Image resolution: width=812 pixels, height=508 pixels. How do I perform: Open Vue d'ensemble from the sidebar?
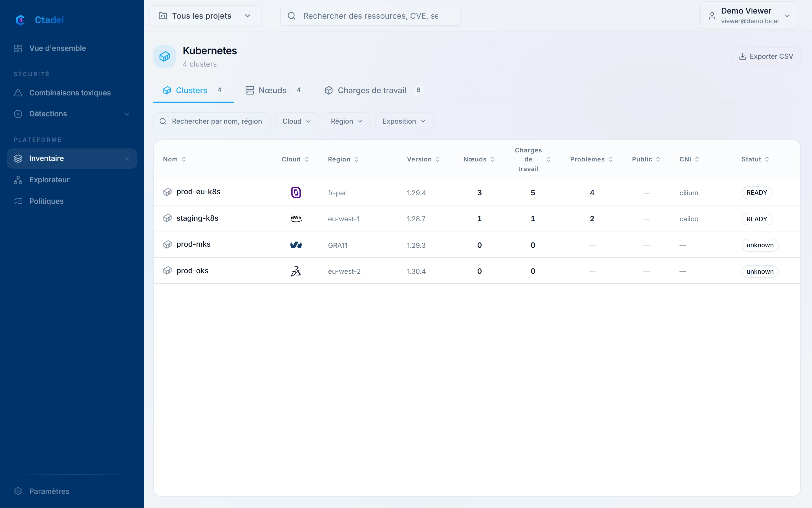coord(72,48)
